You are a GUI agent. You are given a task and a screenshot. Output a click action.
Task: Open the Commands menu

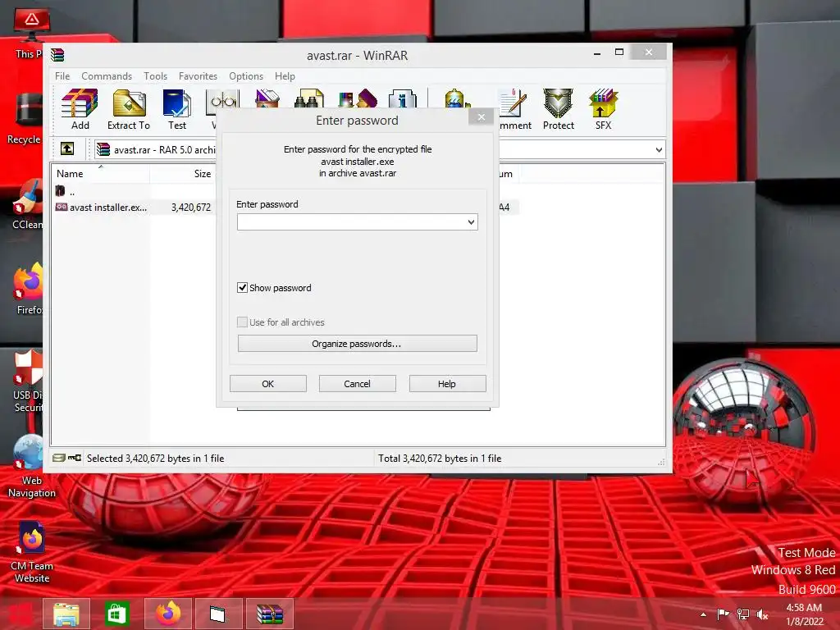[107, 76]
